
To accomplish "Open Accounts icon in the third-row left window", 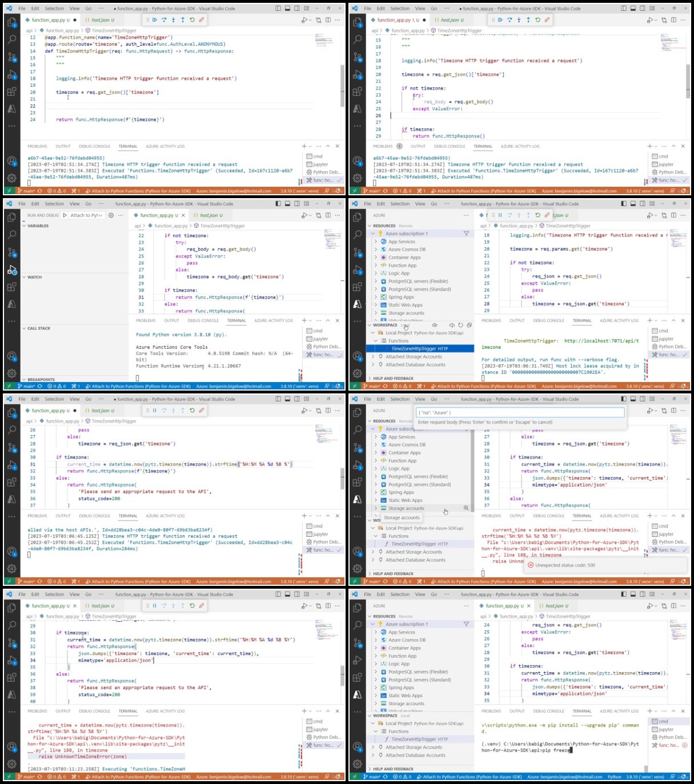I will coord(12,551).
